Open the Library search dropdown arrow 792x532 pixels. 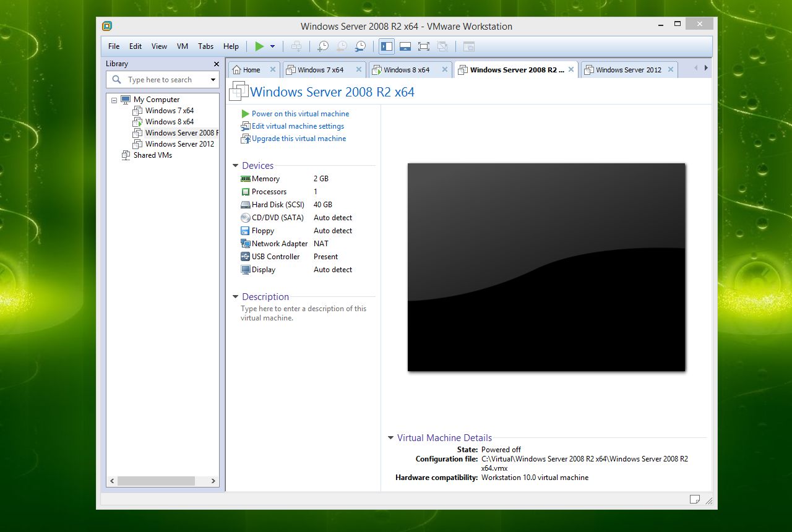click(x=213, y=80)
